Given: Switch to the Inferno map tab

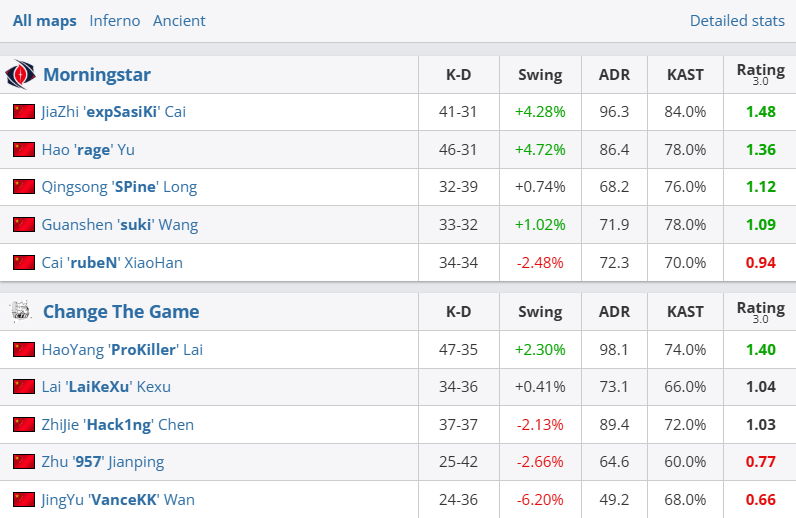Looking at the screenshot, I should click(x=115, y=20).
